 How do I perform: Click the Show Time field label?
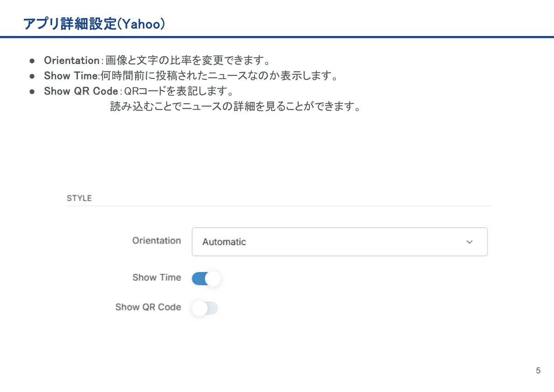[157, 277]
